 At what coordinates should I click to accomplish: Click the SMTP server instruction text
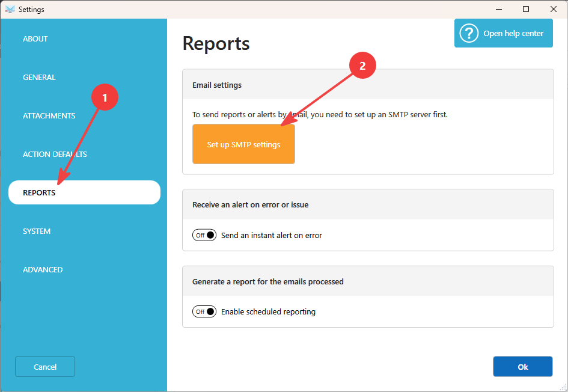pyautogui.click(x=320, y=114)
